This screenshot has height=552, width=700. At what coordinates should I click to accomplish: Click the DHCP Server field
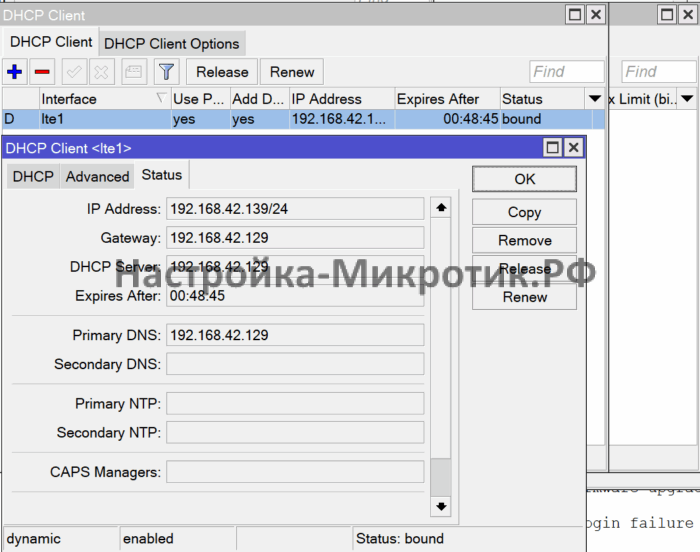[x=295, y=267]
